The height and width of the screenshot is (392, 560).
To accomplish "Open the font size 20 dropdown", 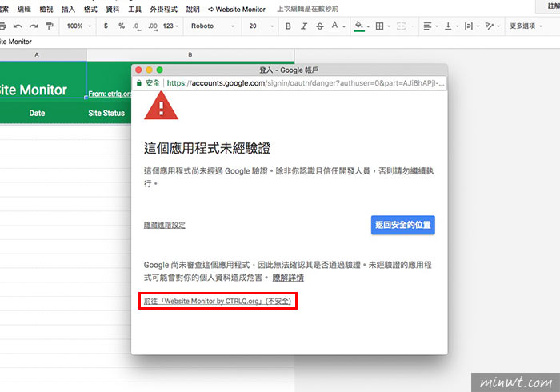I will (261, 26).
